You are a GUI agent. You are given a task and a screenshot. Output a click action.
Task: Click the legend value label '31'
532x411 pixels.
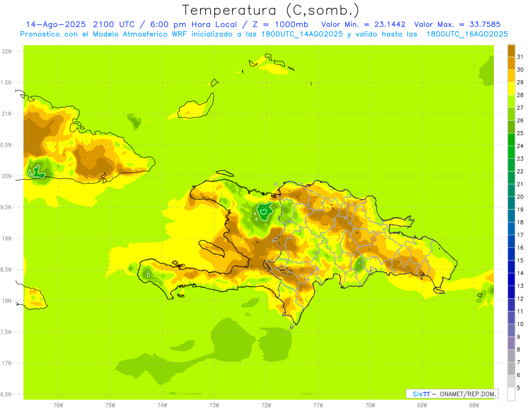click(x=520, y=57)
